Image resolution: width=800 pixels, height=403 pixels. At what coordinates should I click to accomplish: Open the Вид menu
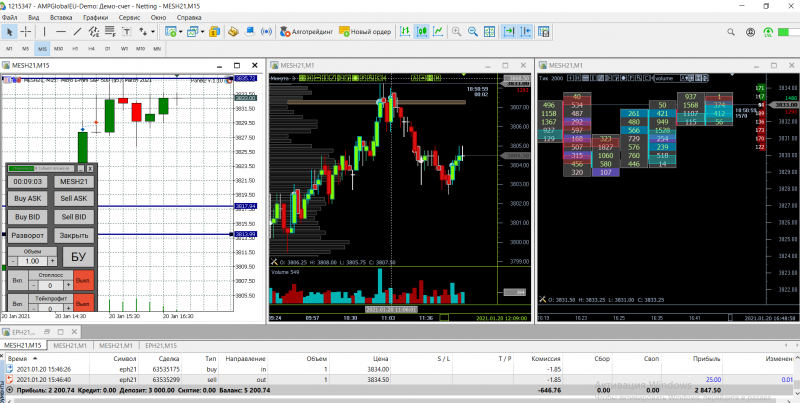pos(34,17)
